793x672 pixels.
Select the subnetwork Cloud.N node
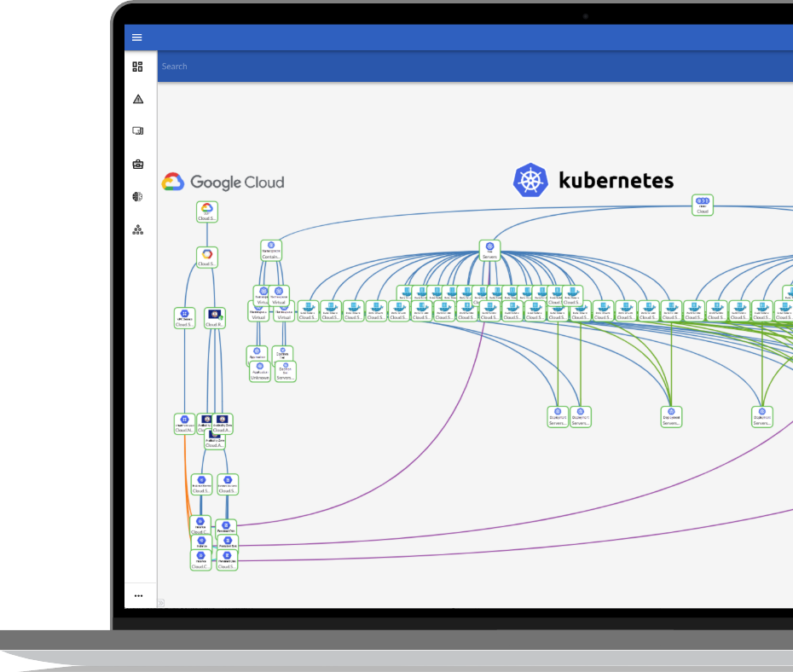pos(184,424)
